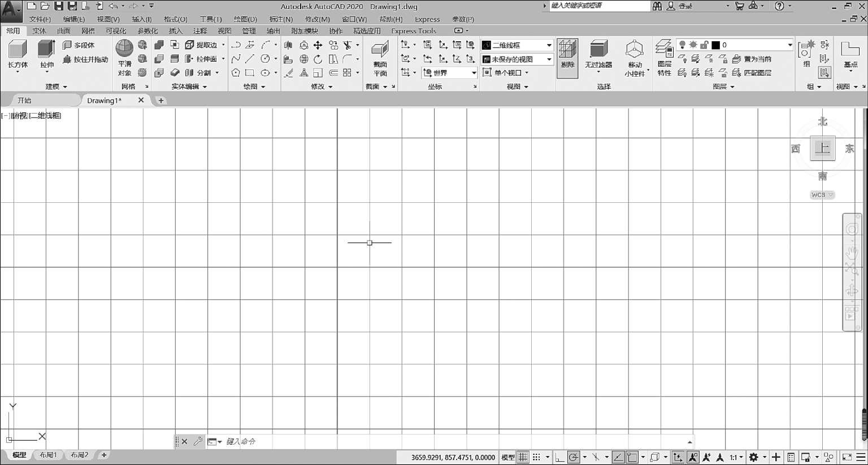Switch to the 可视化 ribbon tab
This screenshot has height=465, width=868.
pyautogui.click(x=116, y=31)
